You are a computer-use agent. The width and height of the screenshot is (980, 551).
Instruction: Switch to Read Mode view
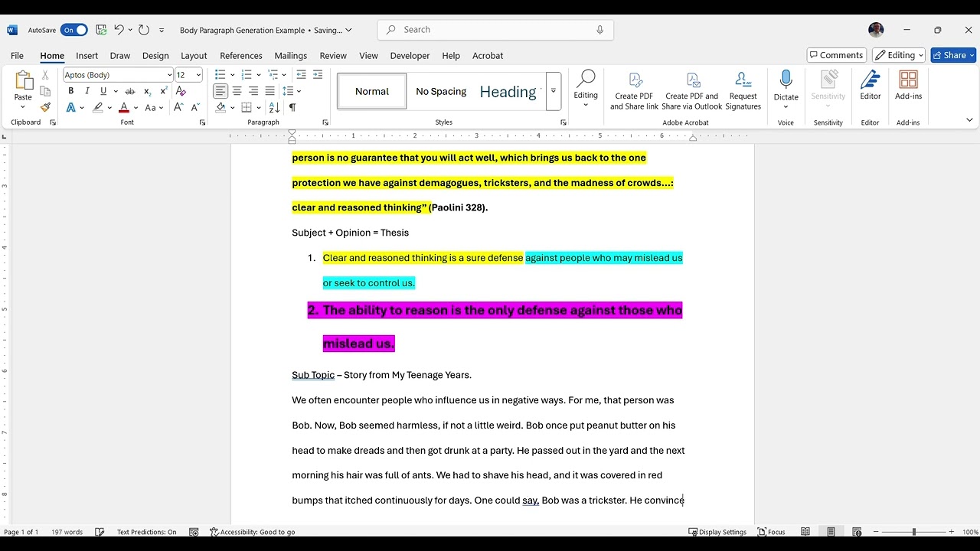[805, 532]
